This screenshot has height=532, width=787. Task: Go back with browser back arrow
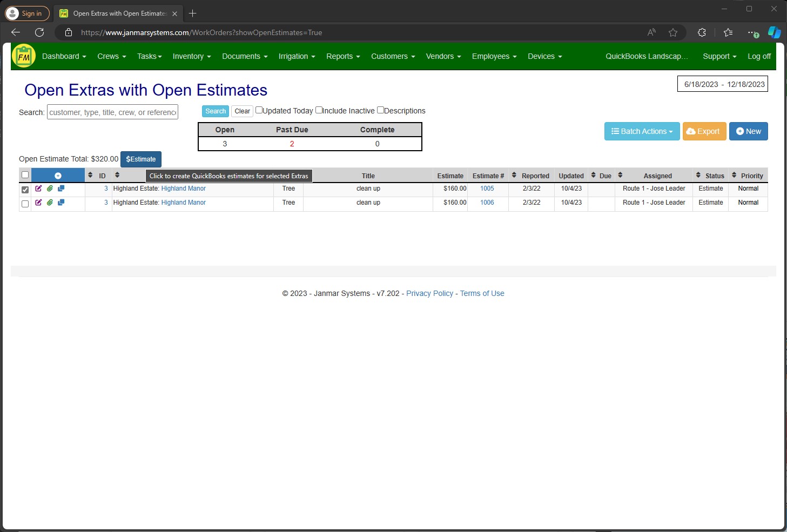(x=16, y=32)
